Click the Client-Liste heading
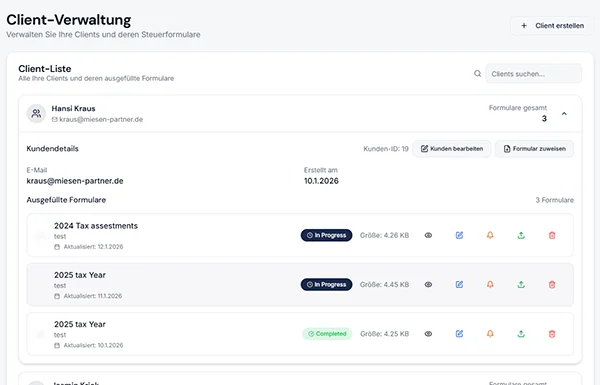The width and height of the screenshot is (600, 385). [x=45, y=69]
